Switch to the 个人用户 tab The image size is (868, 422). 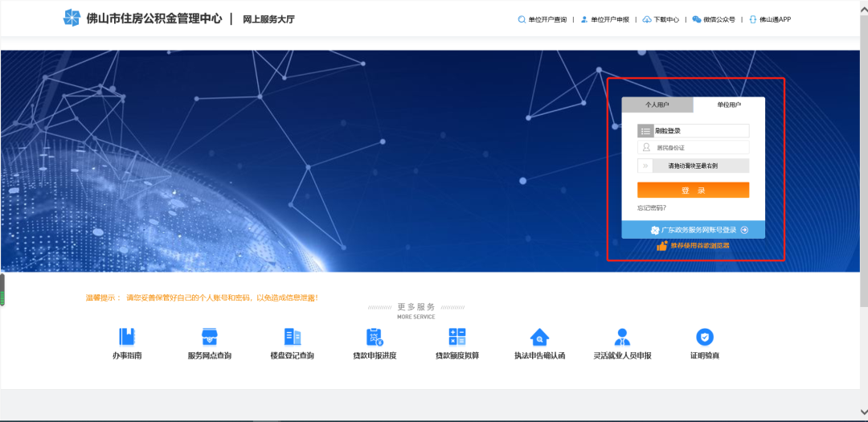[657, 104]
